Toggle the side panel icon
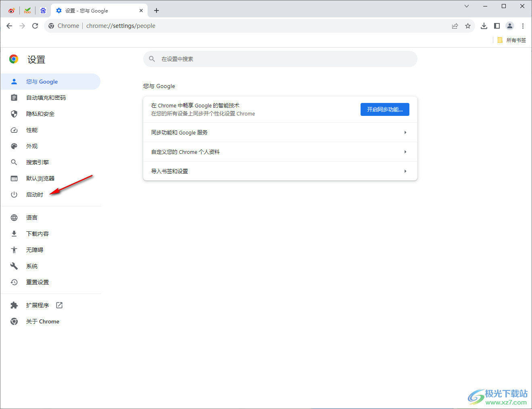The width and height of the screenshot is (532, 409). pos(497,26)
